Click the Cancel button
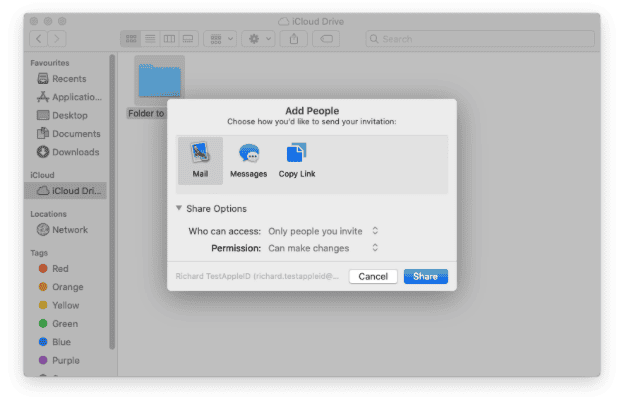This screenshot has height=397, width=624. coord(373,276)
